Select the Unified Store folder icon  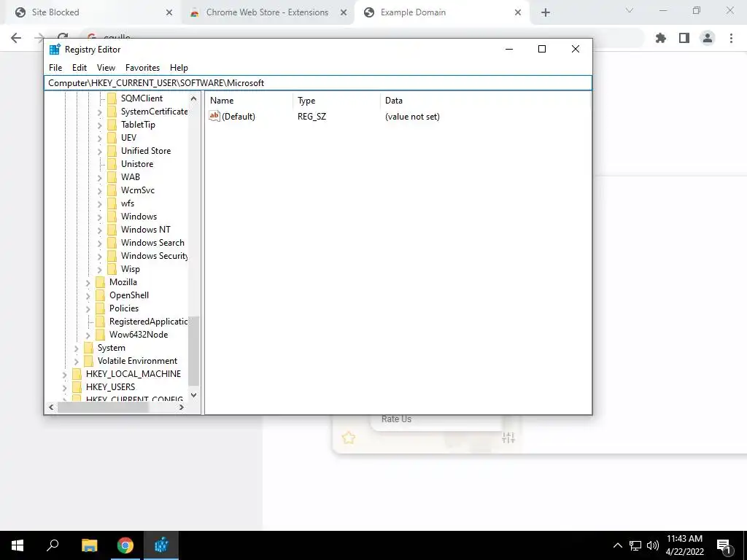coord(112,150)
